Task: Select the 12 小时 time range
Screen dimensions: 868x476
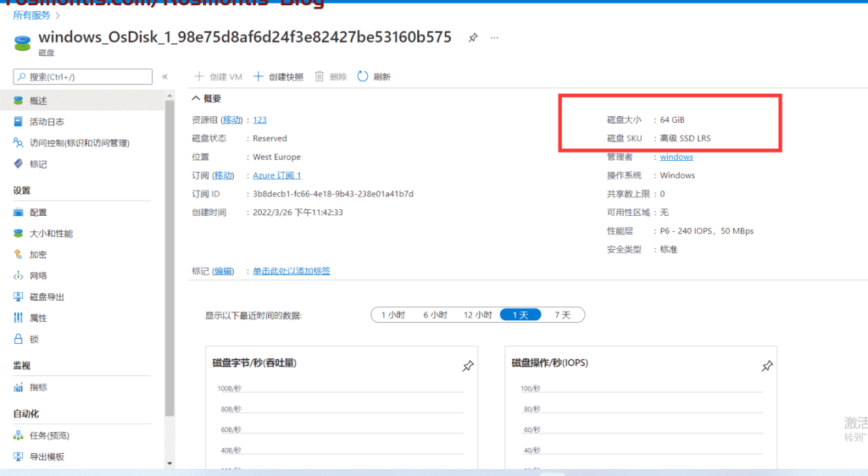Action: click(x=478, y=314)
